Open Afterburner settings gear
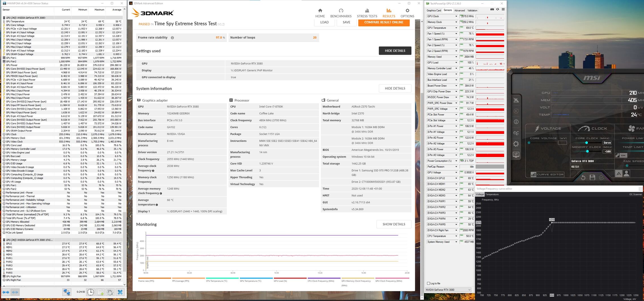This screenshot has width=644, height=301. click(x=516, y=144)
